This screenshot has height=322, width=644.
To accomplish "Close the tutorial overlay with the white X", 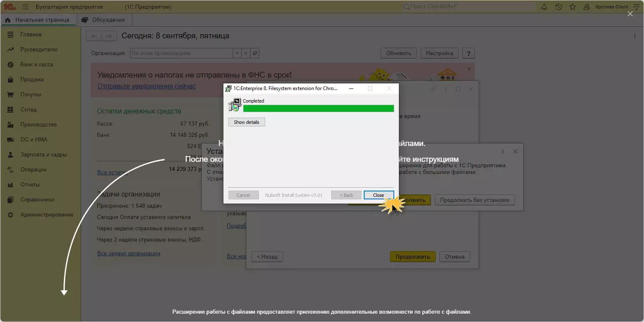I will coord(630,14).
